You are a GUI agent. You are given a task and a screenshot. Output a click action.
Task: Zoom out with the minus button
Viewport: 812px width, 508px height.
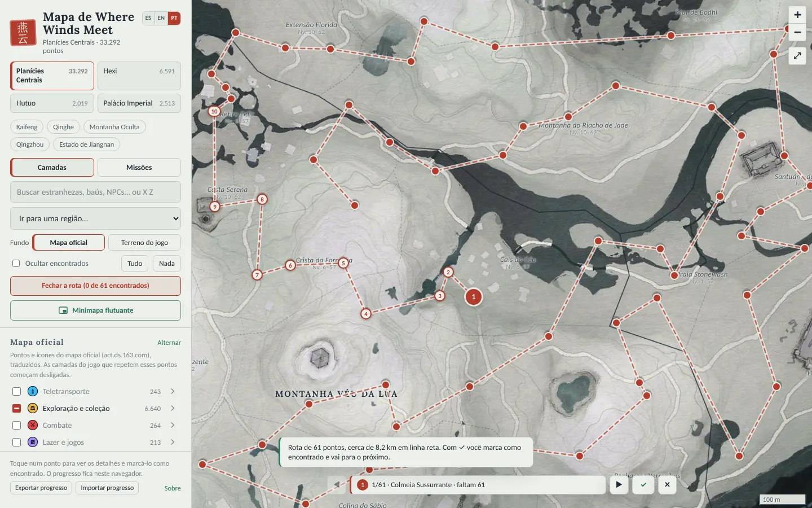(797, 32)
